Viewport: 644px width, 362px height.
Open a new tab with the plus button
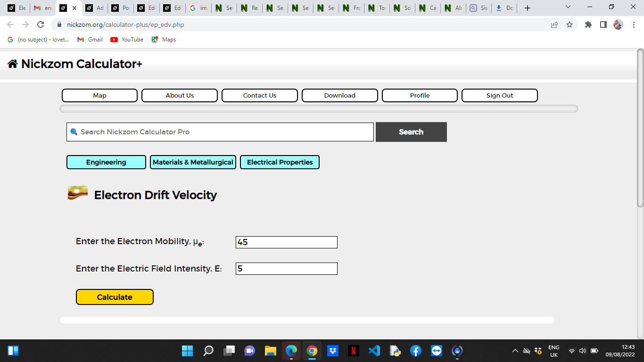[x=528, y=8]
